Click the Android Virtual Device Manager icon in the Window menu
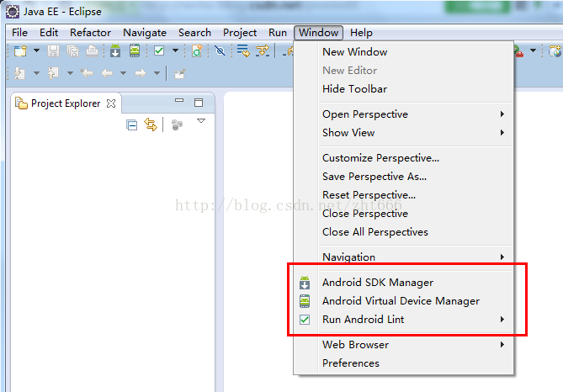 (x=305, y=301)
